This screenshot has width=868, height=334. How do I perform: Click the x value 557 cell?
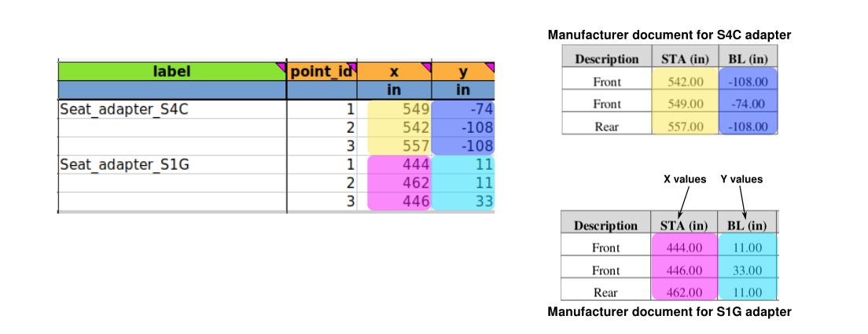(399, 145)
